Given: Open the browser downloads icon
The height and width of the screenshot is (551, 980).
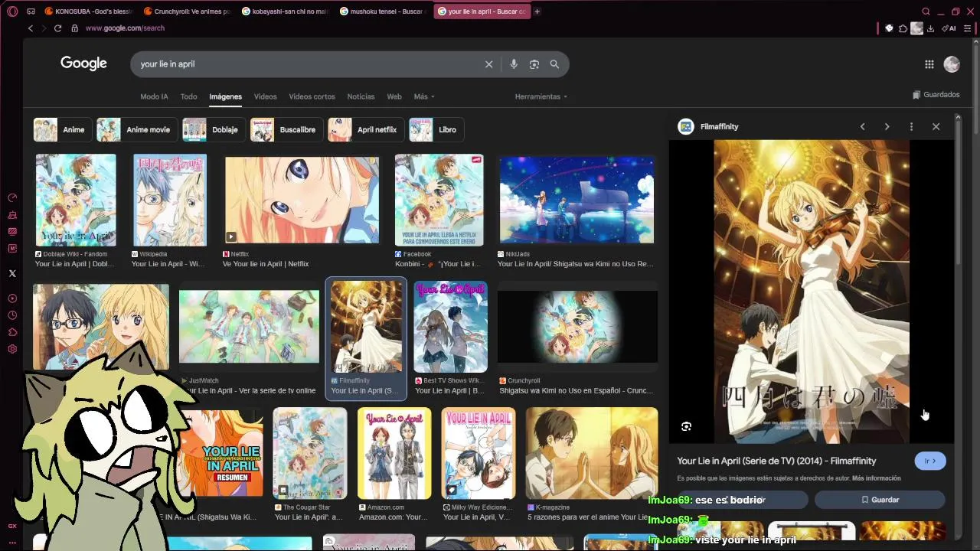Looking at the screenshot, I should (x=930, y=28).
